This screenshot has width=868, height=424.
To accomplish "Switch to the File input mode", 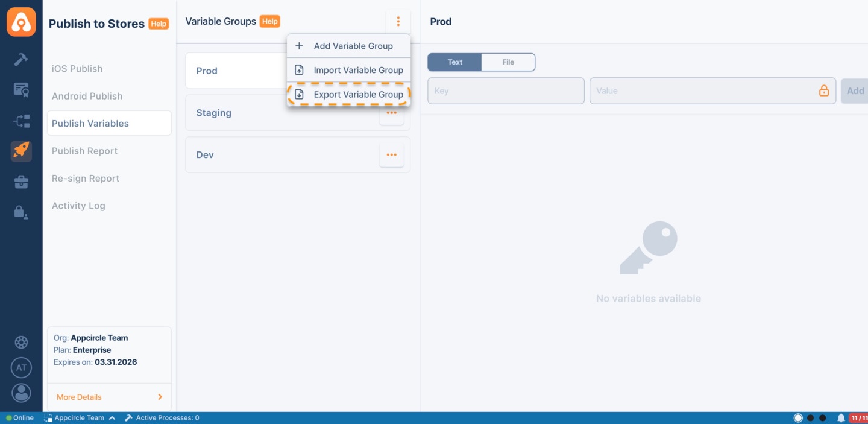I will [508, 62].
